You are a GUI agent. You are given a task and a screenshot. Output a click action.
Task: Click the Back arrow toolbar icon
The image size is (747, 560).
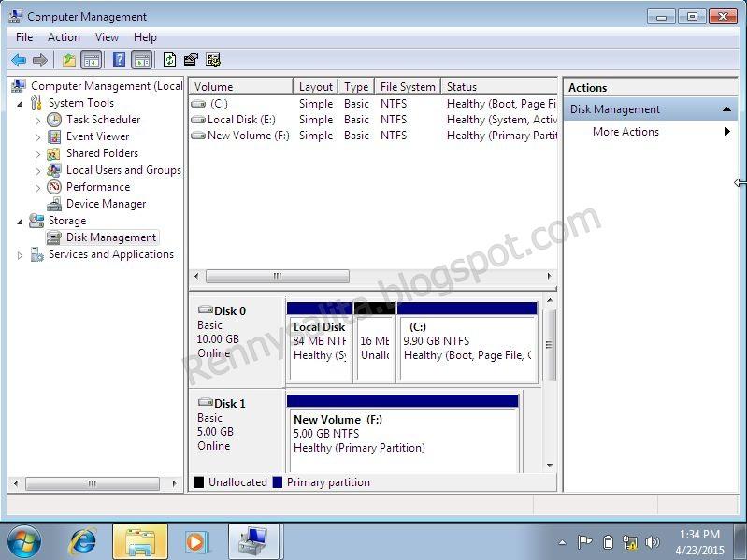point(19,61)
